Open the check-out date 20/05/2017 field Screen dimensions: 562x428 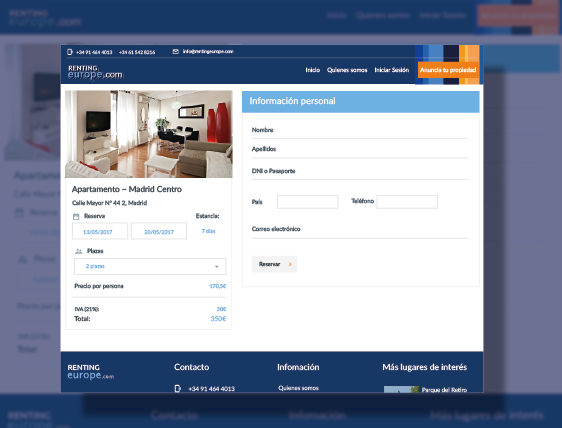(159, 231)
